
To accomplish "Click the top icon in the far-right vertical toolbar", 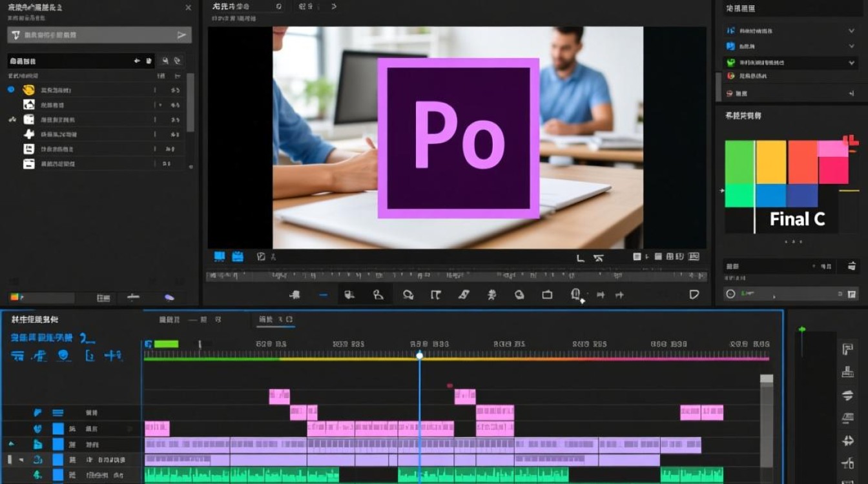I will tap(848, 350).
